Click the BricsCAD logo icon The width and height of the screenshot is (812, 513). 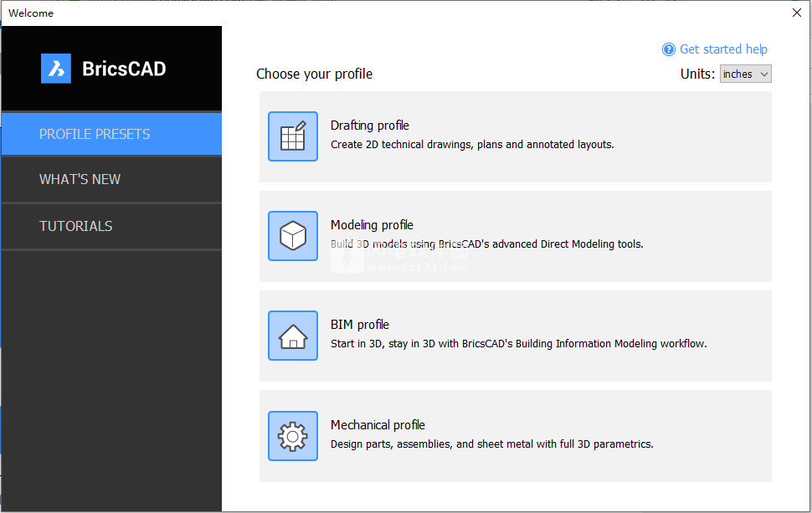tap(56, 69)
